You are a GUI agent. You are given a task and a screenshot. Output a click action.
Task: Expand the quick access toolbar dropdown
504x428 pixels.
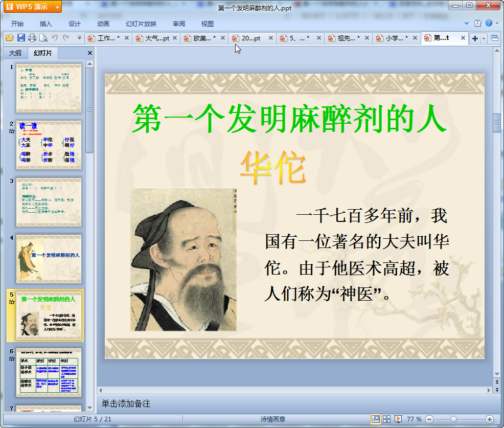(x=79, y=38)
